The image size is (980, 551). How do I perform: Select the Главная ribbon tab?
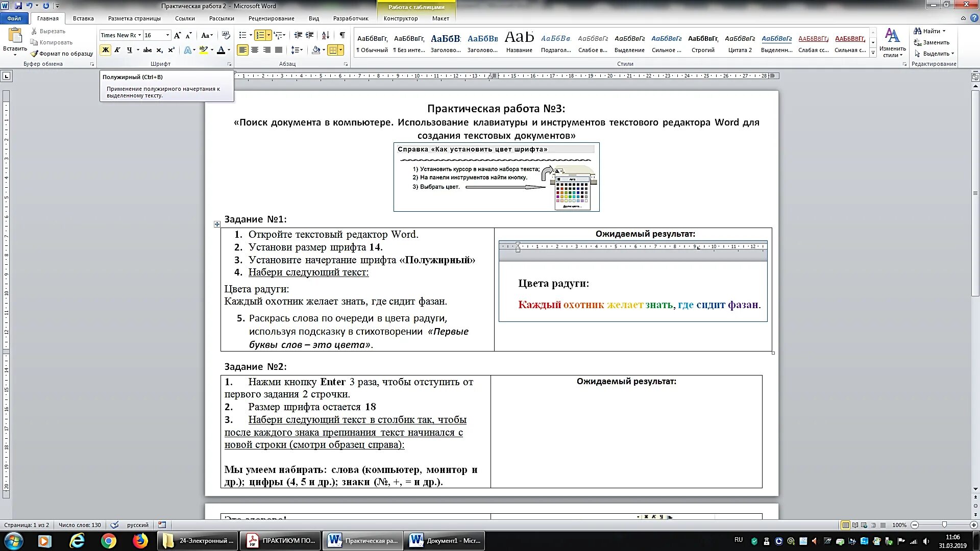[47, 18]
